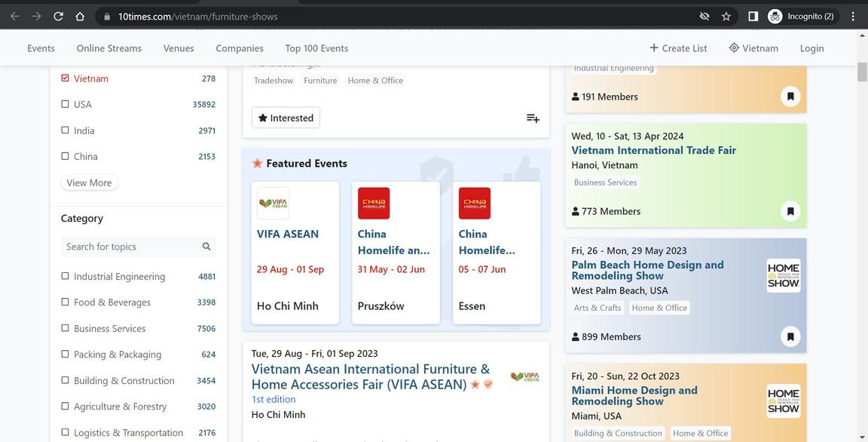Expand countries with View More
868x442 pixels.
pyautogui.click(x=89, y=183)
